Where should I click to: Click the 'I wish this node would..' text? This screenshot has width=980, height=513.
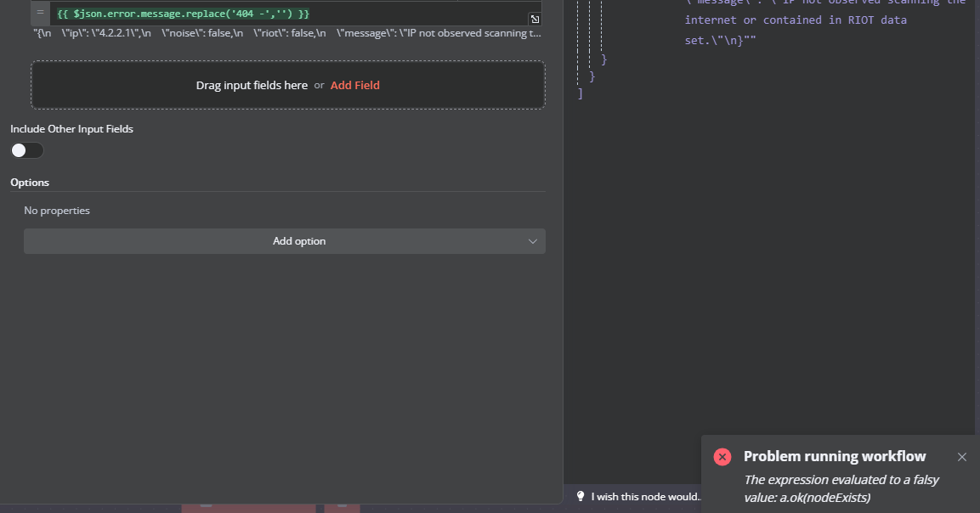click(646, 497)
